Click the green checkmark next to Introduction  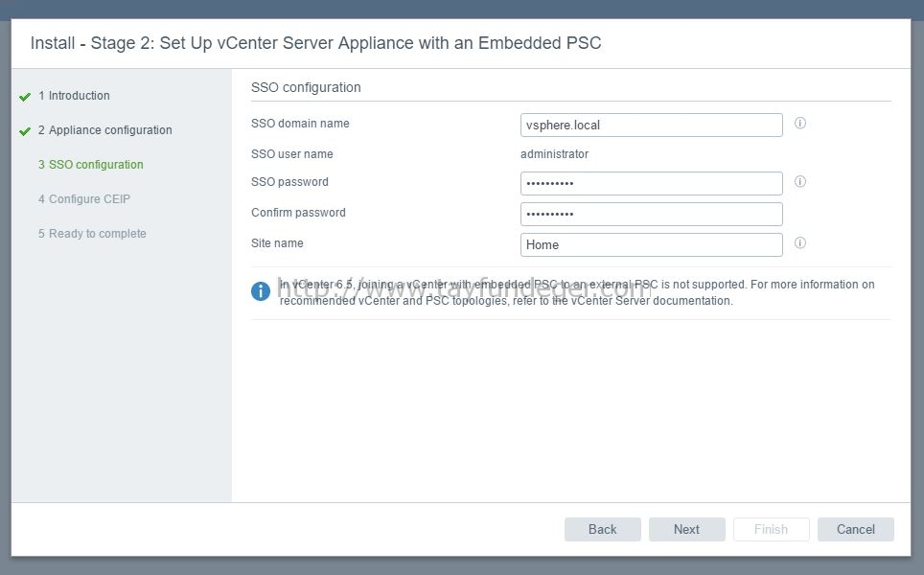(x=25, y=97)
